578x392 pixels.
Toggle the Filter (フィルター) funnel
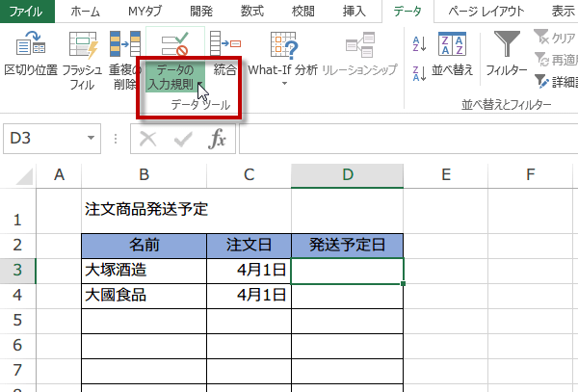click(x=507, y=44)
